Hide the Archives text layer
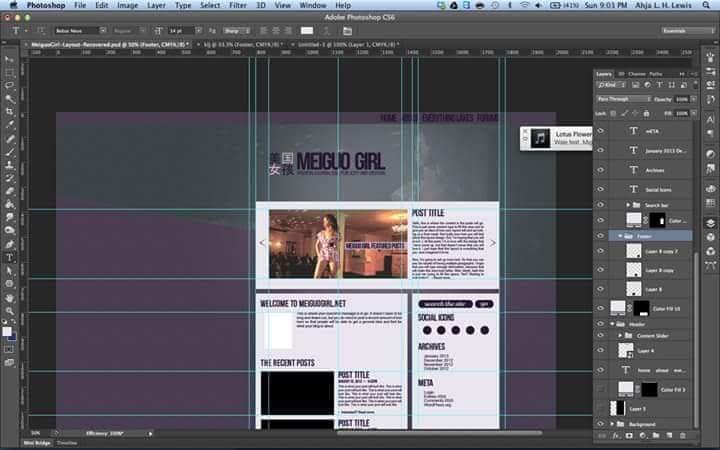 [x=601, y=170]
